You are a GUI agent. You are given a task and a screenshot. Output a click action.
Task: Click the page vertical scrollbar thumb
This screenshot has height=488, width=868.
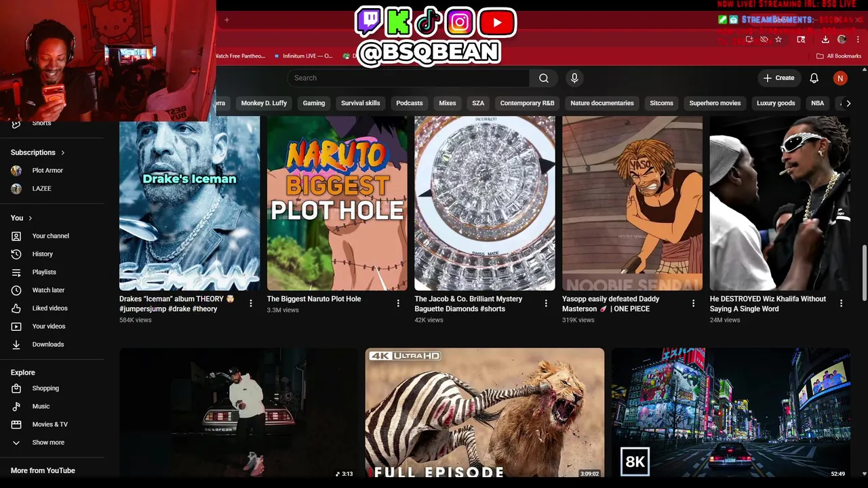pyautogui.click(x=864, y=273)
